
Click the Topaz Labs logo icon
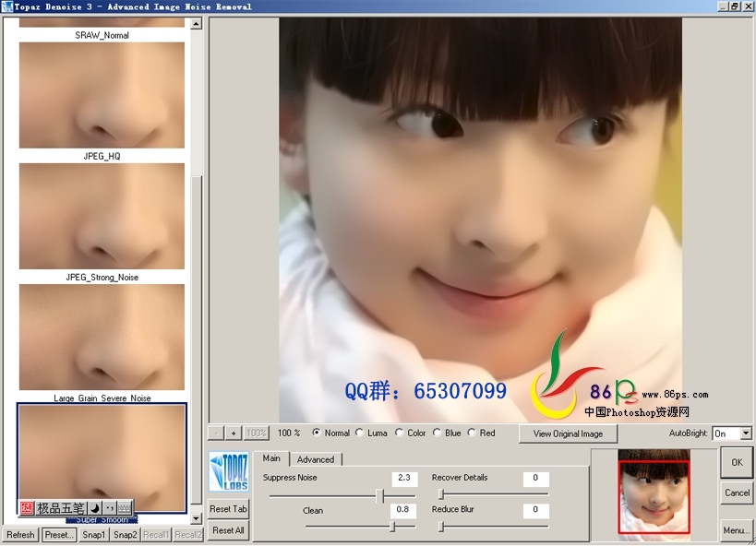229,472
